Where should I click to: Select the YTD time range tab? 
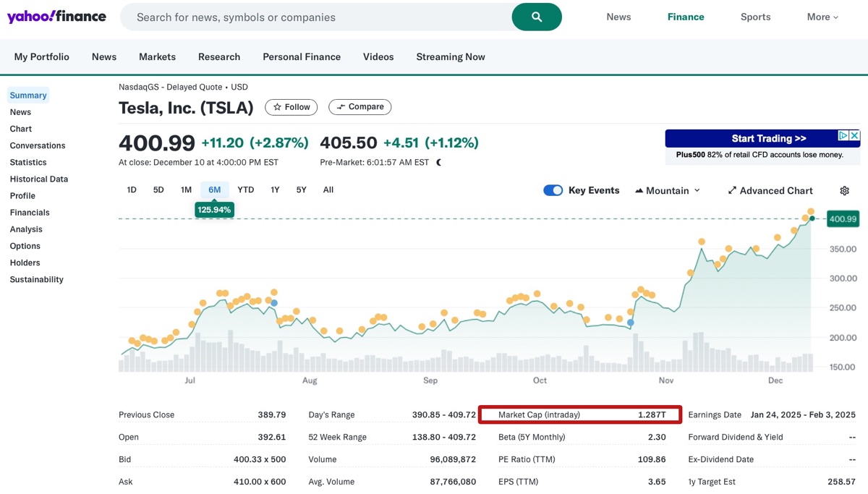(x=245, y=189)
